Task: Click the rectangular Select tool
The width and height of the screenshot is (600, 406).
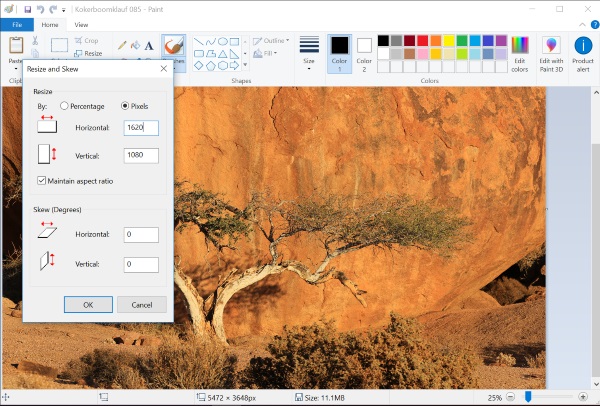Action: (59, 45)
